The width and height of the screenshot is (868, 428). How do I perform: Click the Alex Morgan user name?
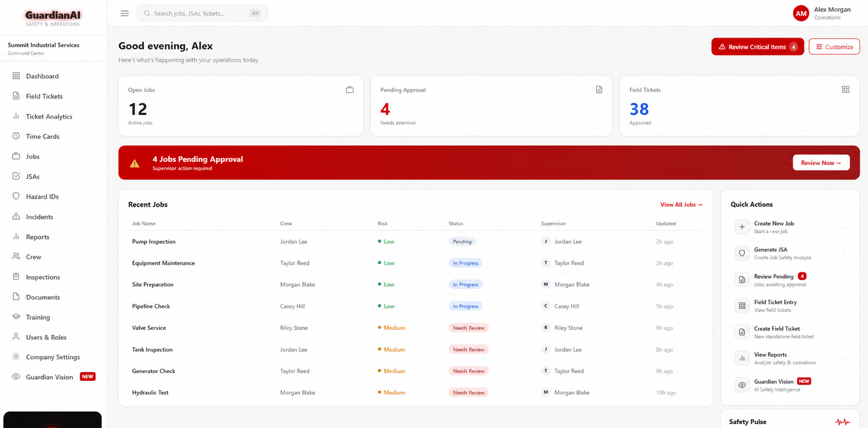[x=832, y=9]
